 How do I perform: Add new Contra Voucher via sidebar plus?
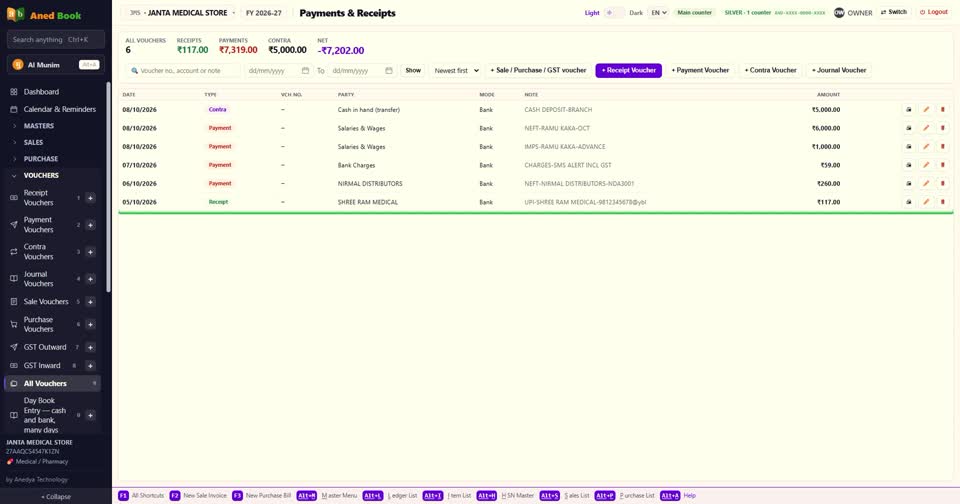coord(90,252)
